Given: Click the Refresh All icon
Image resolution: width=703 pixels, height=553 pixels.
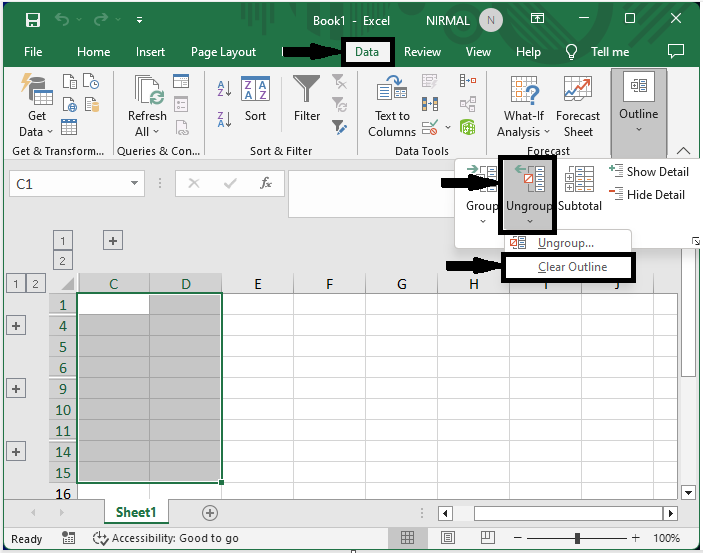Looking at the screenshot, I should [149, 91].
